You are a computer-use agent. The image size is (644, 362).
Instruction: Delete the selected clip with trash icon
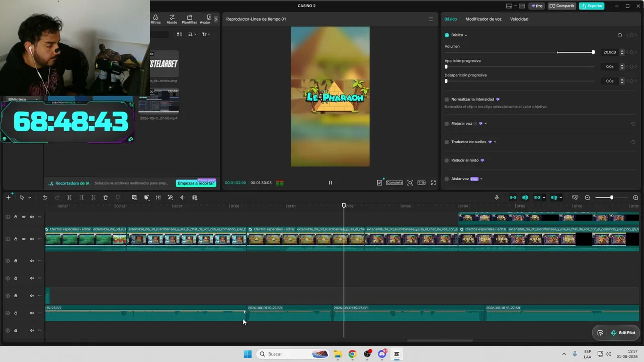click(106, 198)
